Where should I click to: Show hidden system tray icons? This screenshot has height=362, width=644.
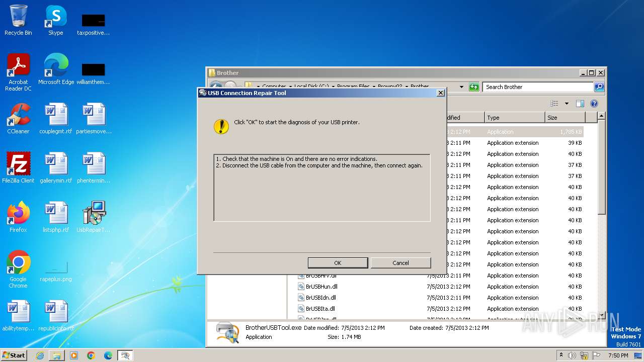pos(561,355)
